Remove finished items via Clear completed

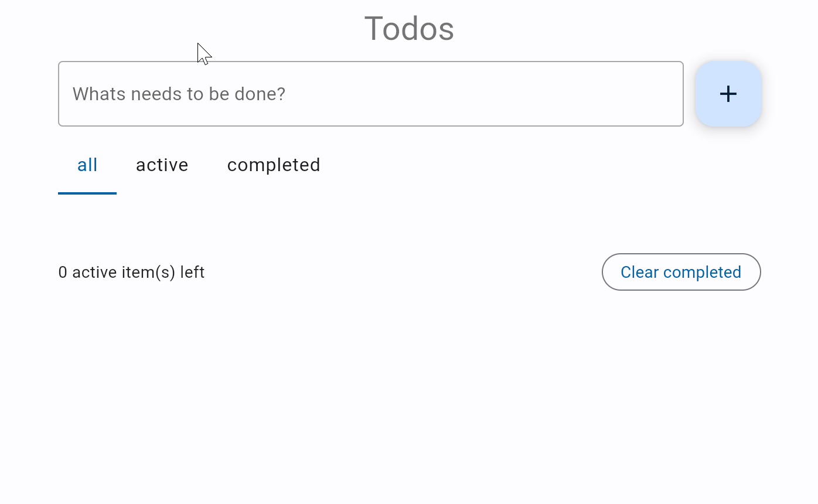[x=681, y=272]
